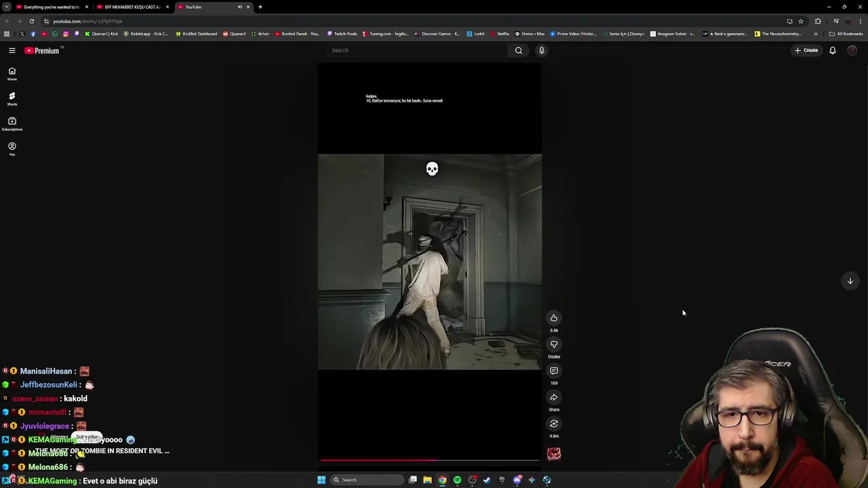The height and width of the screenshot is (488, 868).
Task: Switch to 'Everything you've wanted to k...' tab
Action: 52,7
